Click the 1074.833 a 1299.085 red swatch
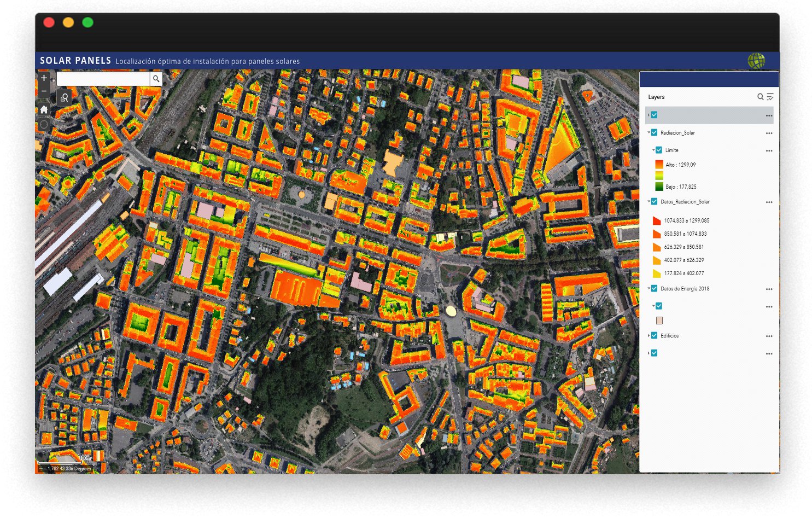 pos(657,220)
